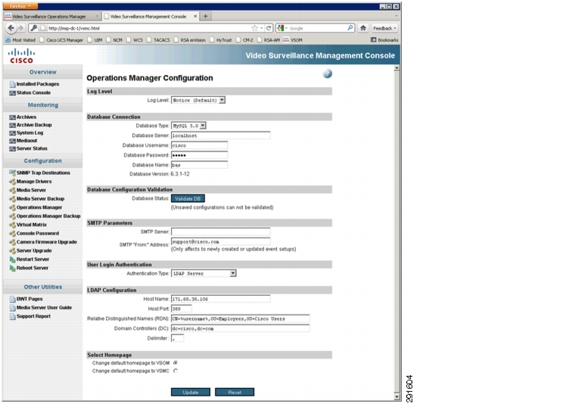The image size is (576, 408).
Task: Open the Firefox menu button
Action: (x=21, y=6)
